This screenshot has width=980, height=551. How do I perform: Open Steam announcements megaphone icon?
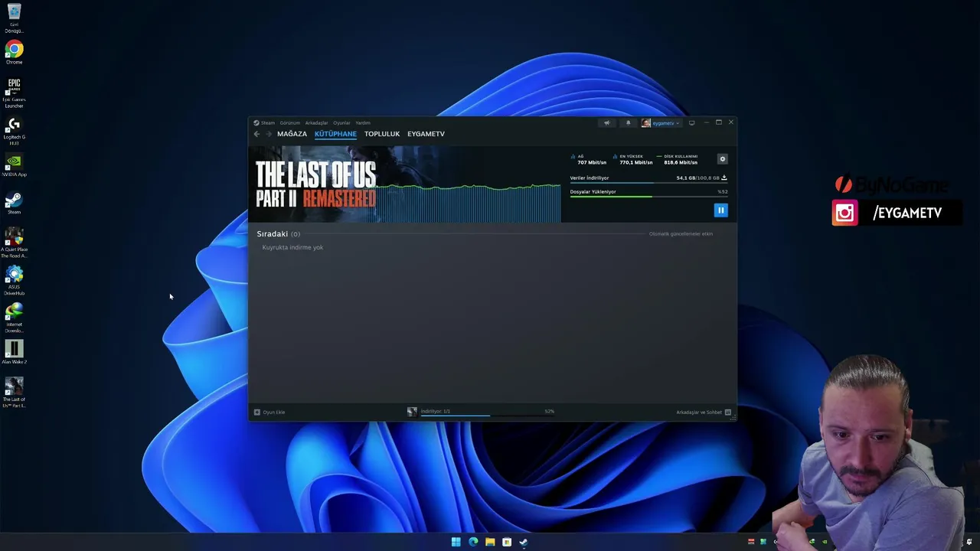606,122
